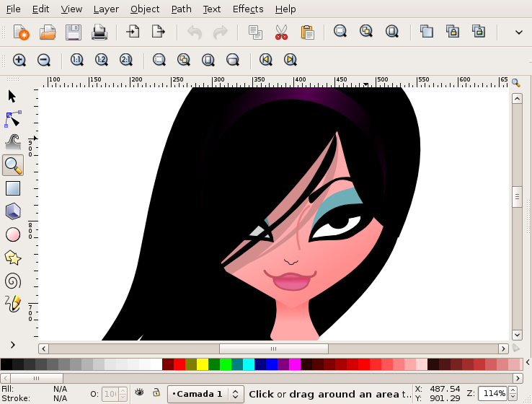Select the Rectangle tool
This screenshot has height=404, width=532.
tap(13, 188)
